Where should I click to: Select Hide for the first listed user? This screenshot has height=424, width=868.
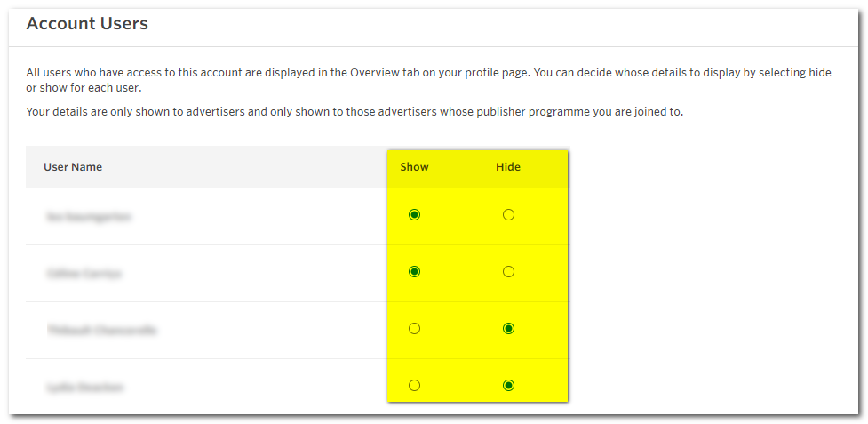(x=508, y=215)
